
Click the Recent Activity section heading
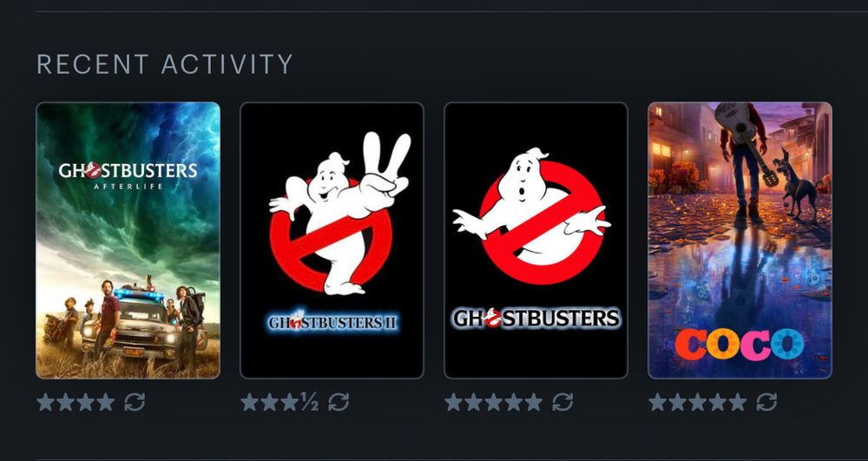click(x=164, y=64)
